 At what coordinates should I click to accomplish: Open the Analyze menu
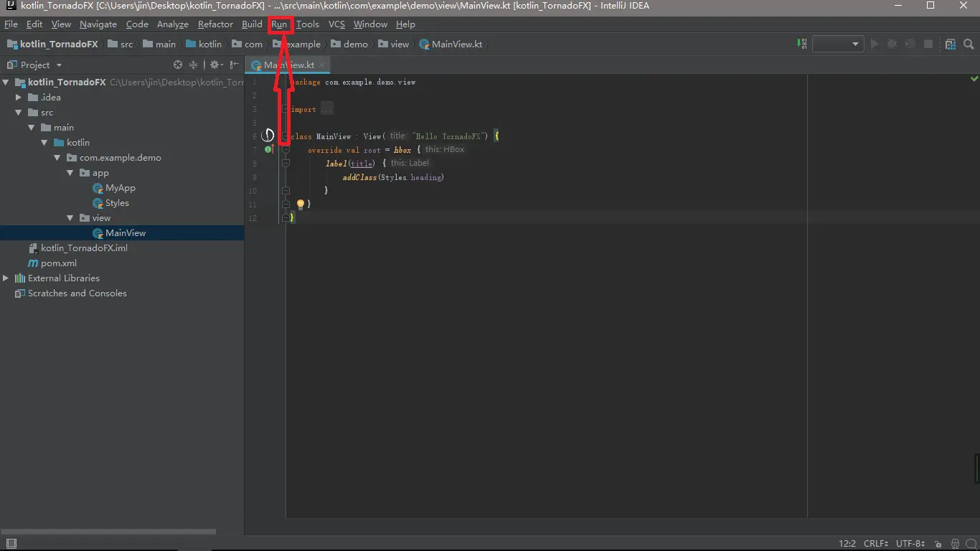172,24
